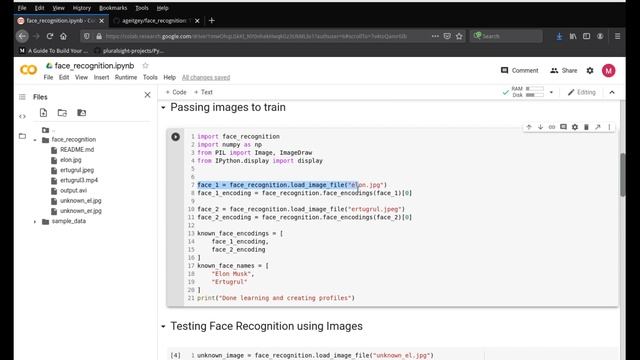The width and height of the screenshot is (640, 360).
Task: Go to browser home page
Action: (63, 36)
